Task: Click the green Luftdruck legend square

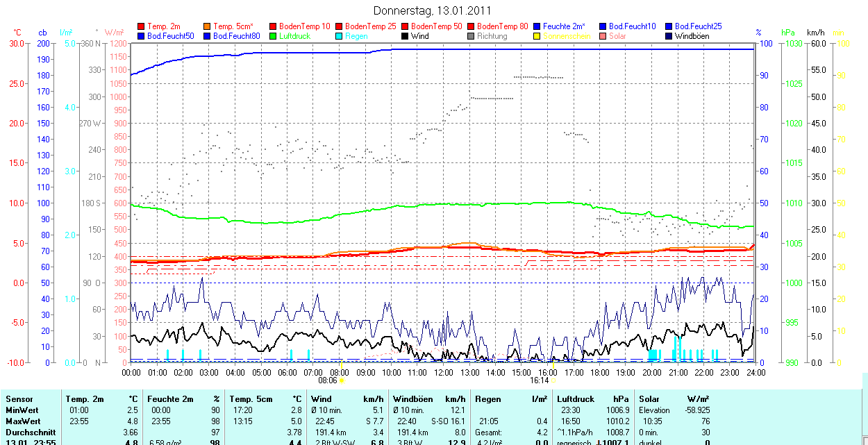Action: click(274, 36)
